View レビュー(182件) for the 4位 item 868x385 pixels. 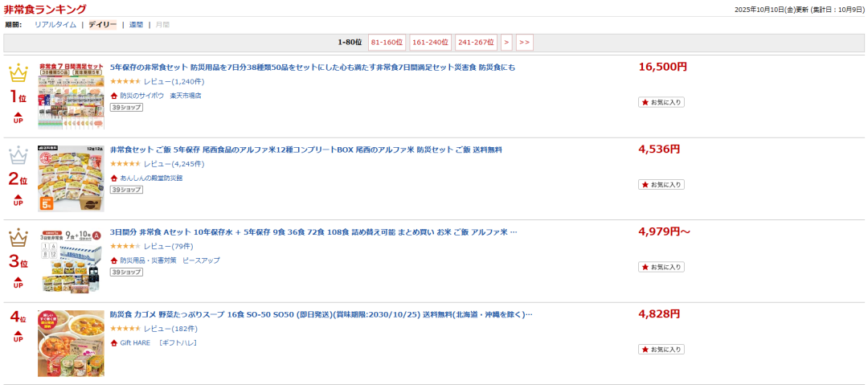[170, 329]
